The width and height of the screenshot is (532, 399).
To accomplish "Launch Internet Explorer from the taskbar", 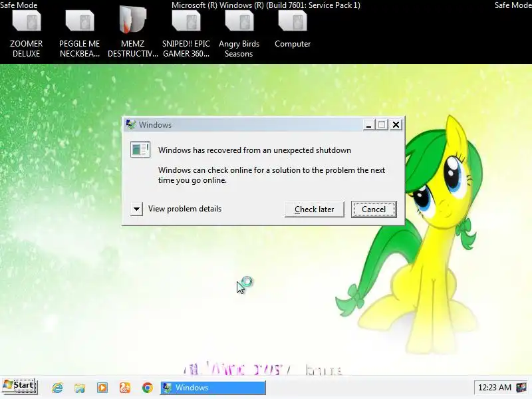I will point(57,388).
